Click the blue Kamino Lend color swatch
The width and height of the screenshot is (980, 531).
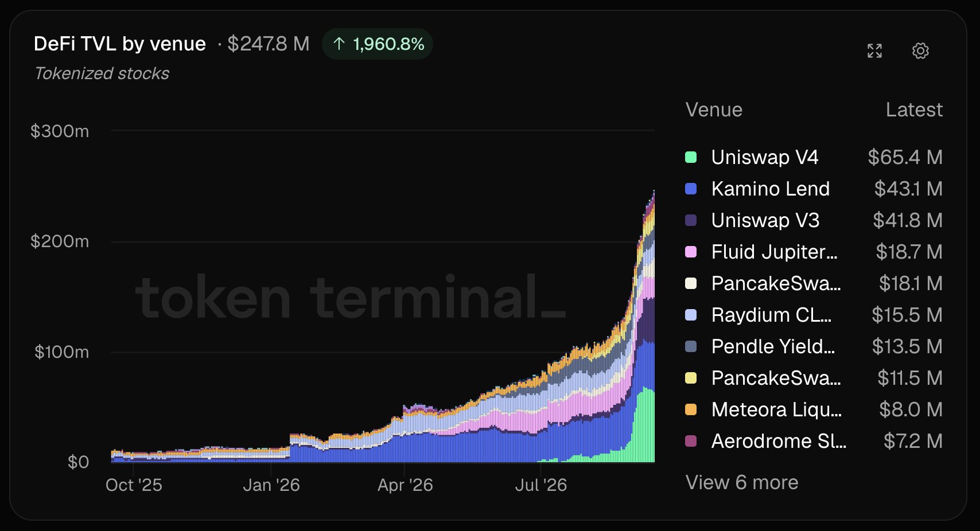point(691,189)
